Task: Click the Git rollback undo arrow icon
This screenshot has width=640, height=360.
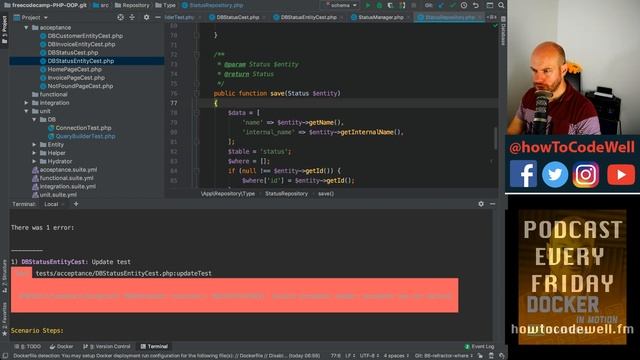Action: [x=476, y=5]
